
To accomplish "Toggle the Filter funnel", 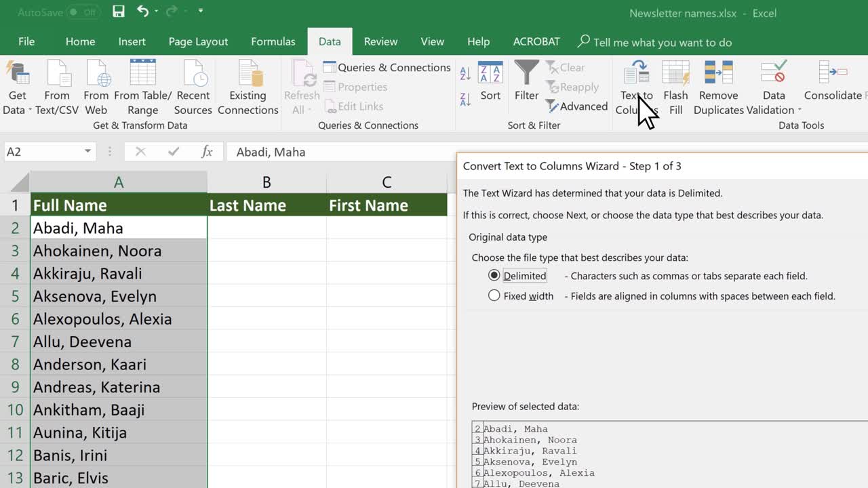I will coord(526,81).
